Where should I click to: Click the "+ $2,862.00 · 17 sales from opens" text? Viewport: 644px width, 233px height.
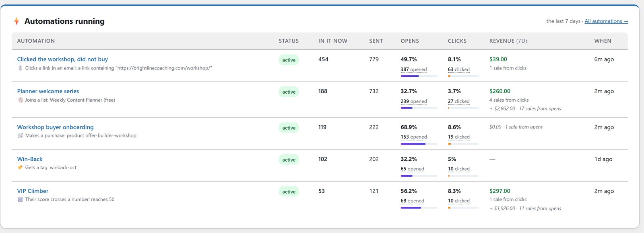pos(525,108)
